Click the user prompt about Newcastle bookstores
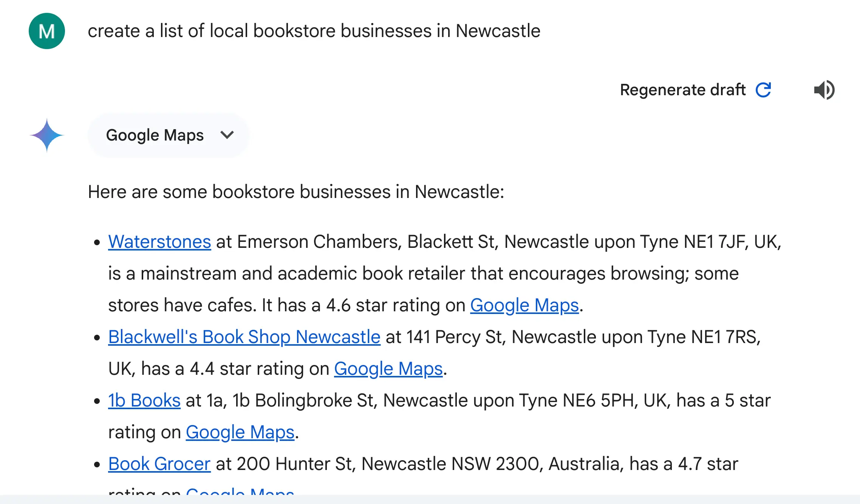 click(314, 31)
